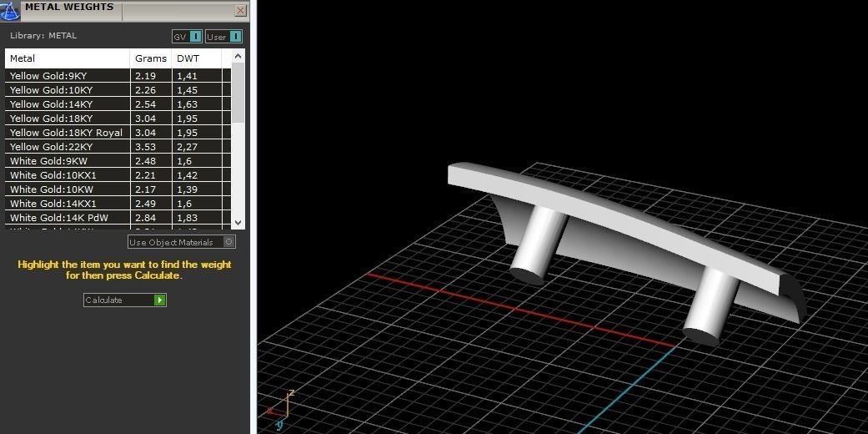Select the Yellow Gold:18KY Royal row

(x=118, y=133)
